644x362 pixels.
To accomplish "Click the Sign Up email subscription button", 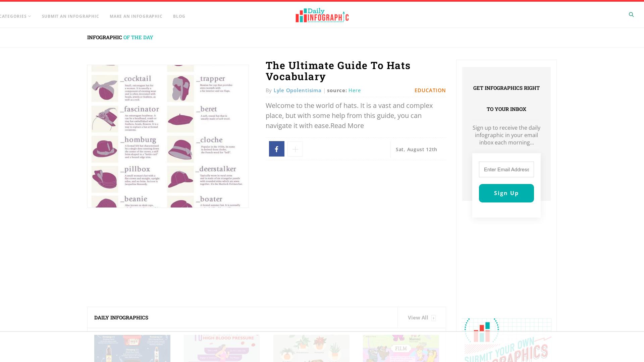I will coord(506,193).
